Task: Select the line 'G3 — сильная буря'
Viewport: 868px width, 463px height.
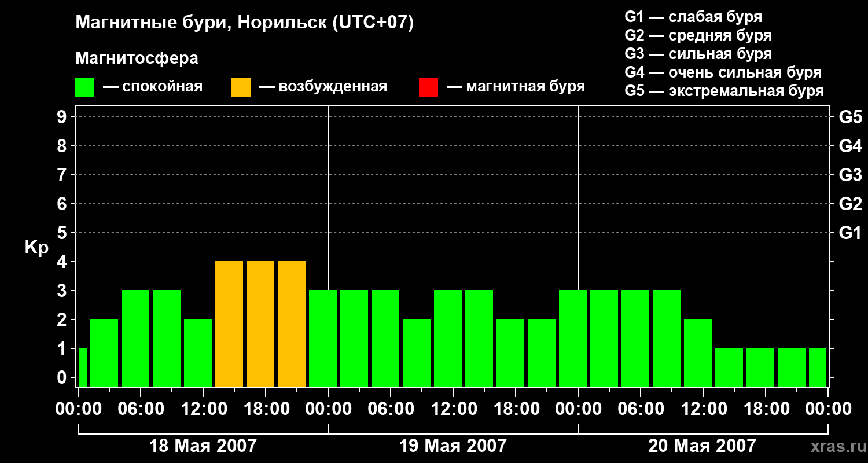Action: 698,54
